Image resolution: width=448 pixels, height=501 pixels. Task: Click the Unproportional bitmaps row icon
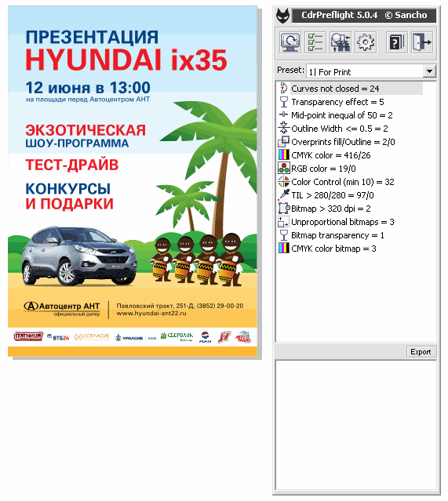click(283, 222)
